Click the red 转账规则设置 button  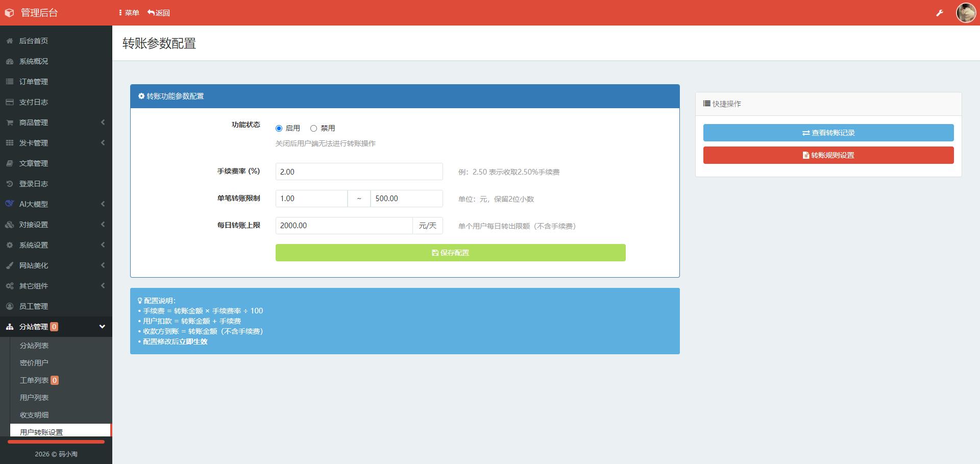pos(828,155)
